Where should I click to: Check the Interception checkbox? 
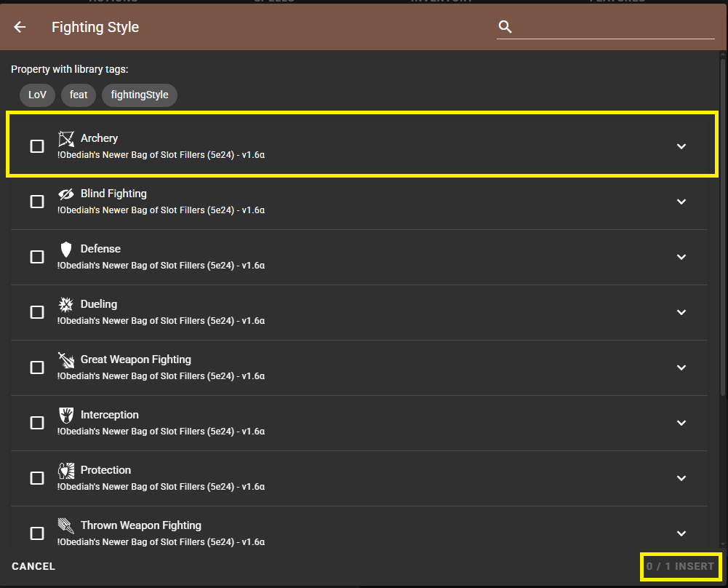point(37,423)
